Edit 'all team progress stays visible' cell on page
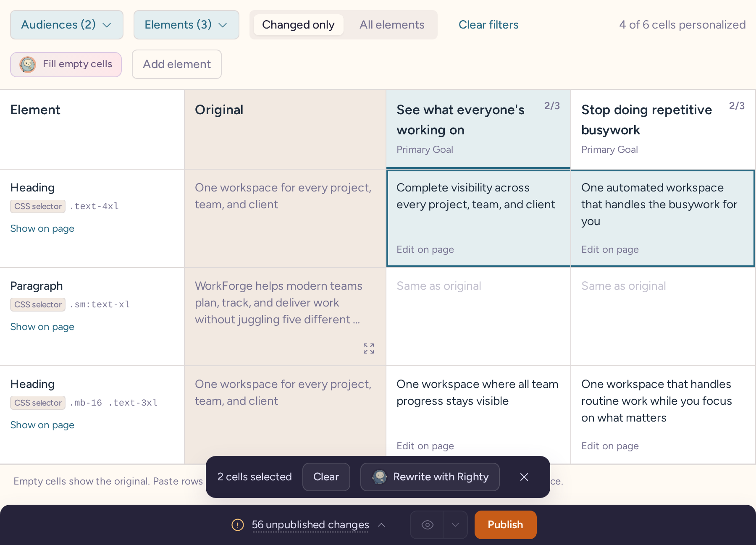This screenshot has width=756, height=545. pos(425,446)
